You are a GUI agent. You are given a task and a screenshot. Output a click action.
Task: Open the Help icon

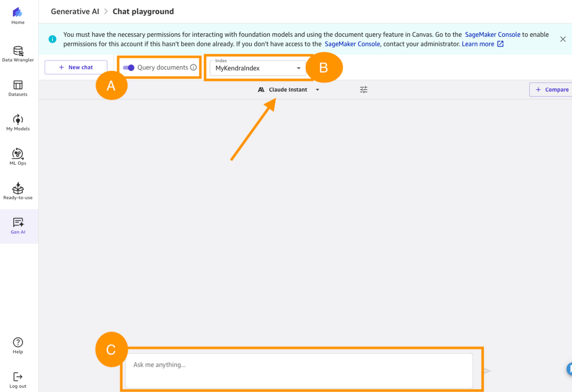point(18,342)
